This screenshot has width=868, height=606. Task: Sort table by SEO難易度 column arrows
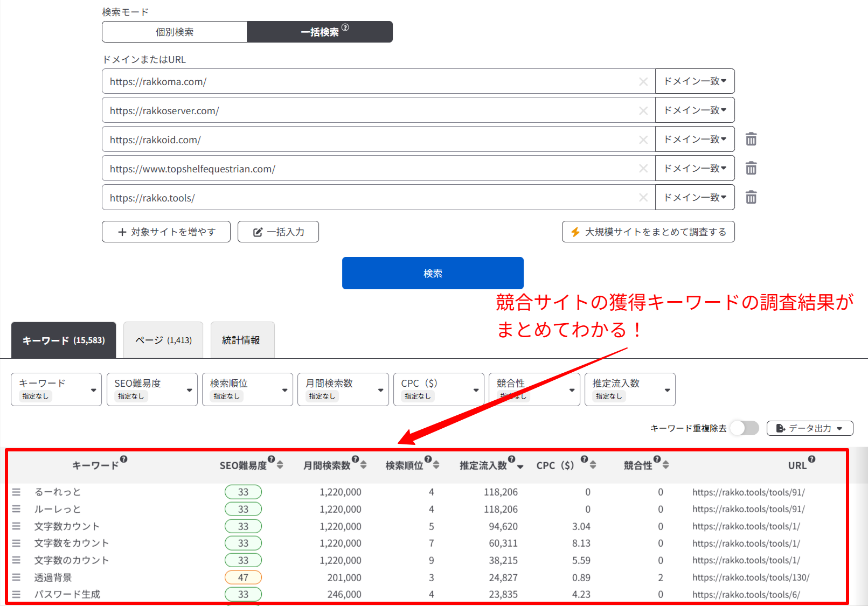(x=280, y=465)
